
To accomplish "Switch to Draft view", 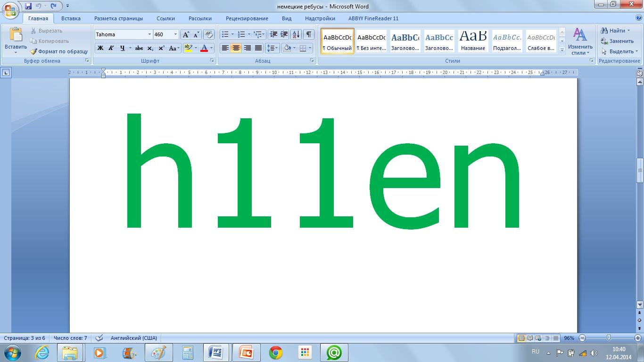I will coord(556,338).
